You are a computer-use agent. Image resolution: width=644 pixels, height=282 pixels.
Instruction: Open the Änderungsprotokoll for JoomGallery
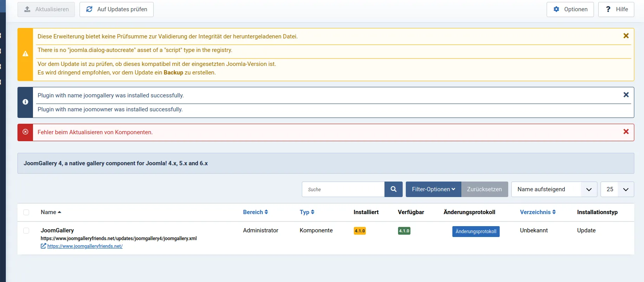tap(476, 232)
